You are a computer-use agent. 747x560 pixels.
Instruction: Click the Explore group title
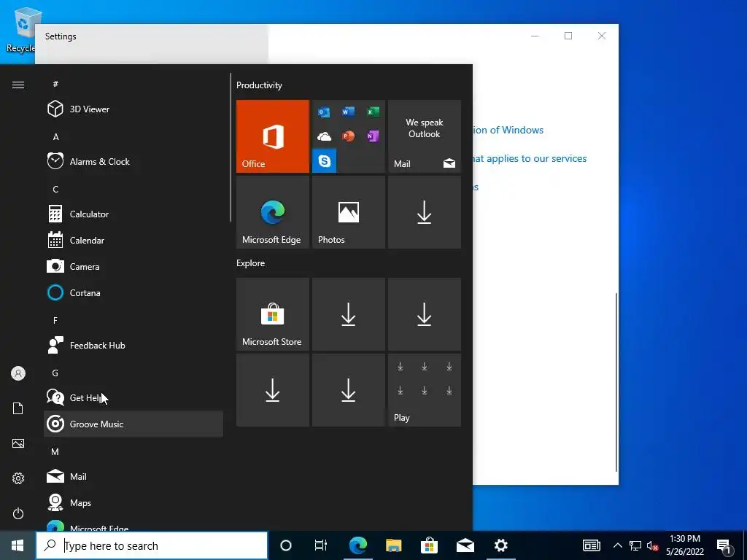[251, 262]
